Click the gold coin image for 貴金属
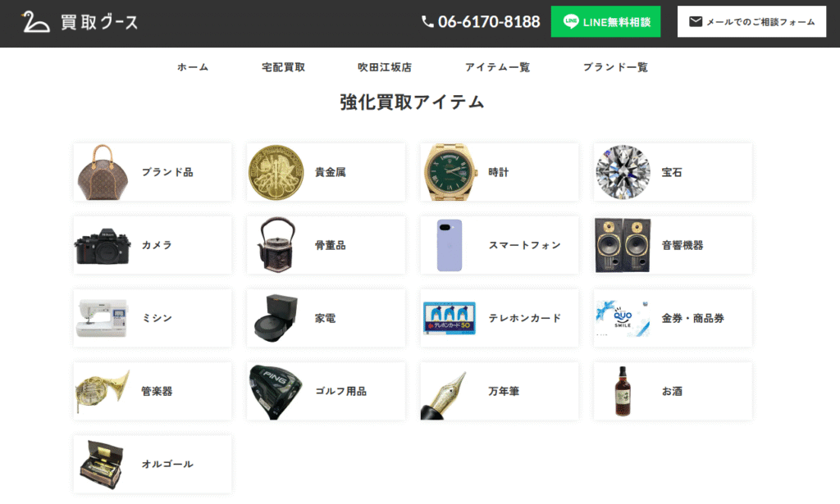The width and height of the screenshot is (840, 504). (x=278, y=172)
